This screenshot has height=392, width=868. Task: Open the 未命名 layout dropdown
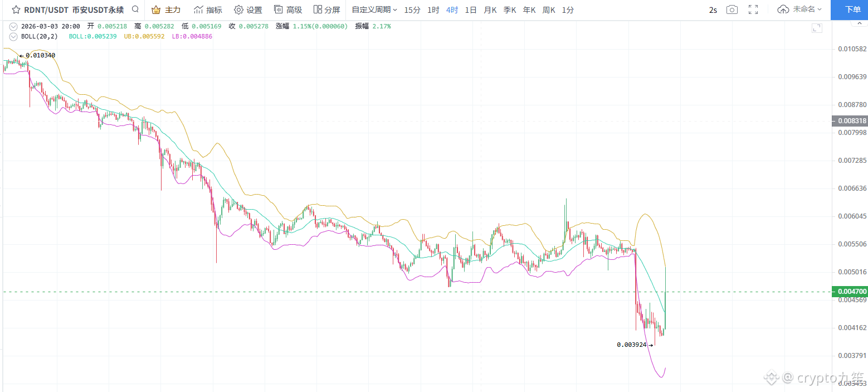point(799,9)
